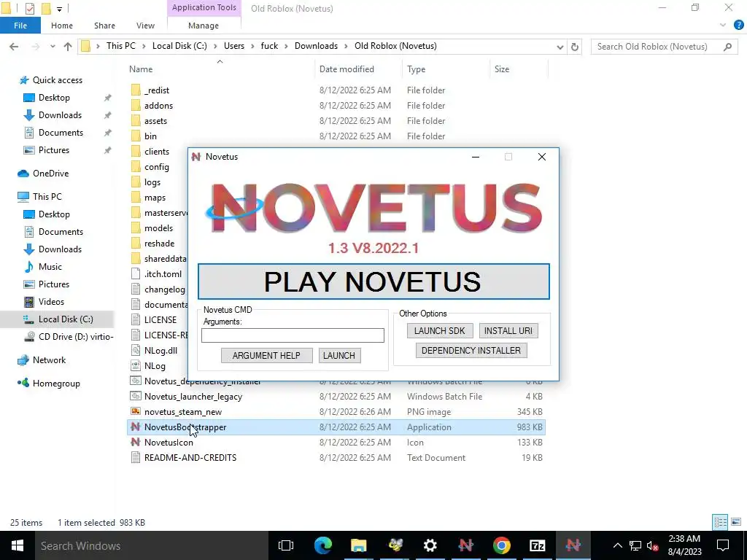747x560 pixels.
Task: Open OneDrive in the navigation pane
Action: pos(50,174)
